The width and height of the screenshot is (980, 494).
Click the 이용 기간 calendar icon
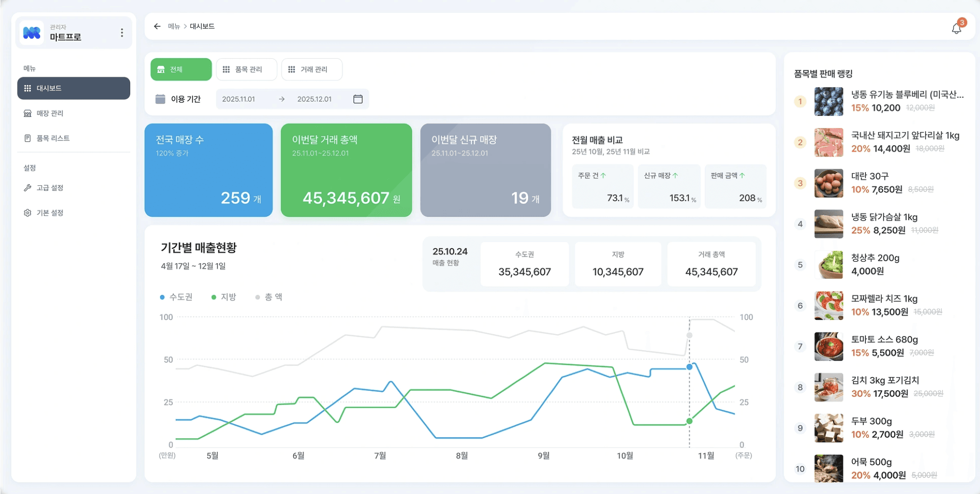(x=161, y=99)
